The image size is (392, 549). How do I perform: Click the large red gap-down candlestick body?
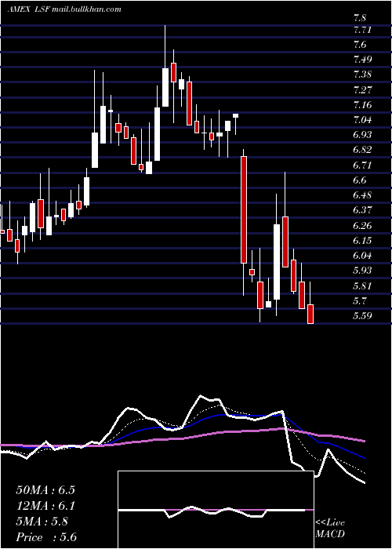244,209
